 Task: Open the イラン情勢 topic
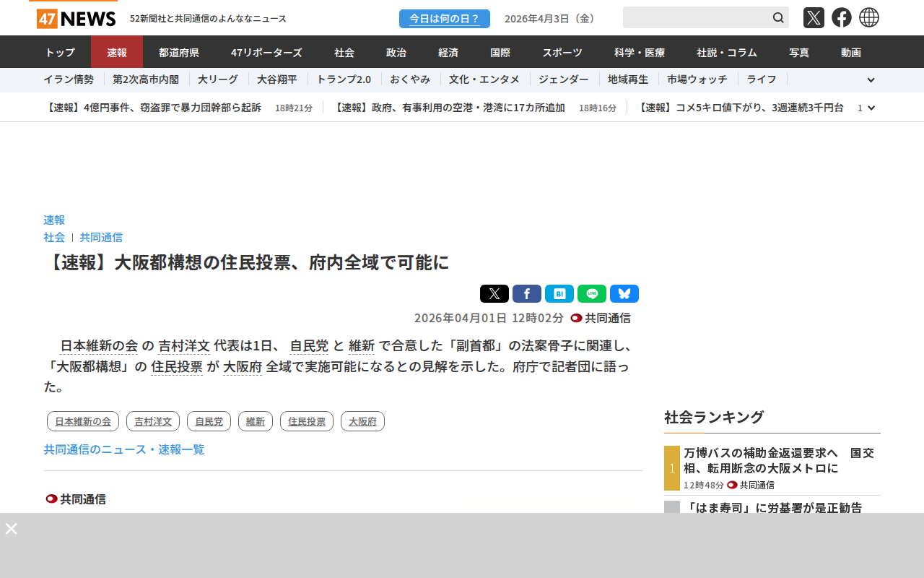[x=69, y=79]
